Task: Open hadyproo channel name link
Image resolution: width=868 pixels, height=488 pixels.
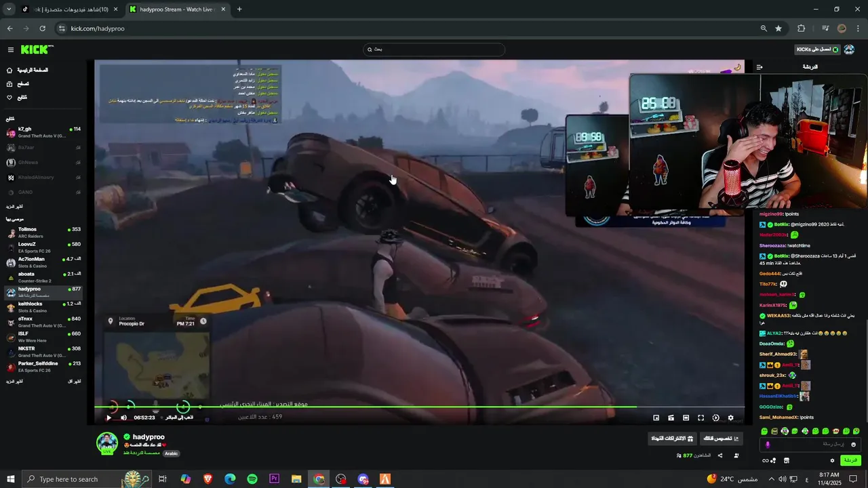Action: pos(149,437)
